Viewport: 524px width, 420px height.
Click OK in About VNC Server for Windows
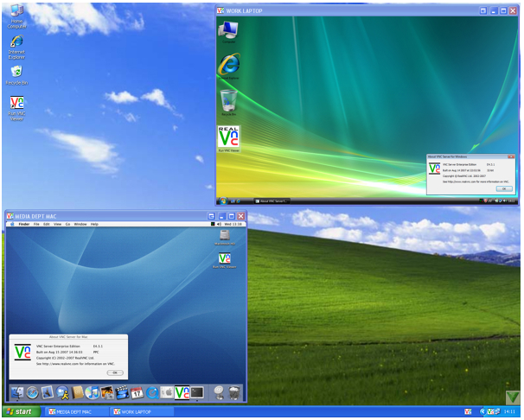pyautogui.click(x=504, y=188)
